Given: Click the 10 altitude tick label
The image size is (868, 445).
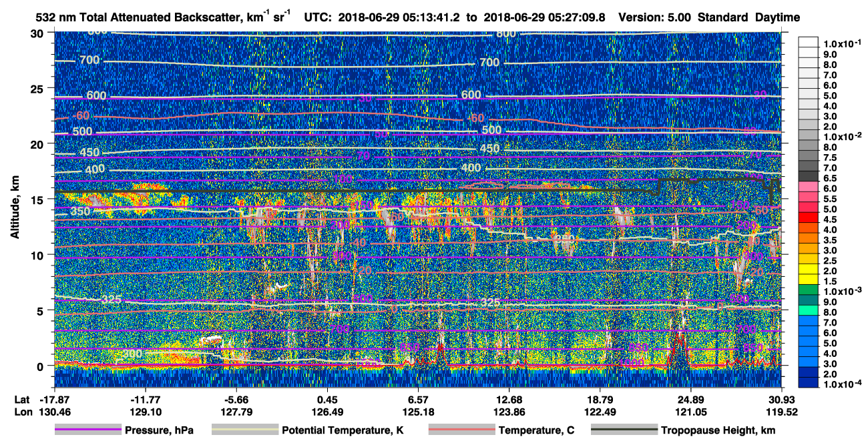Looking at the screenshot, I should coord(39,254).
